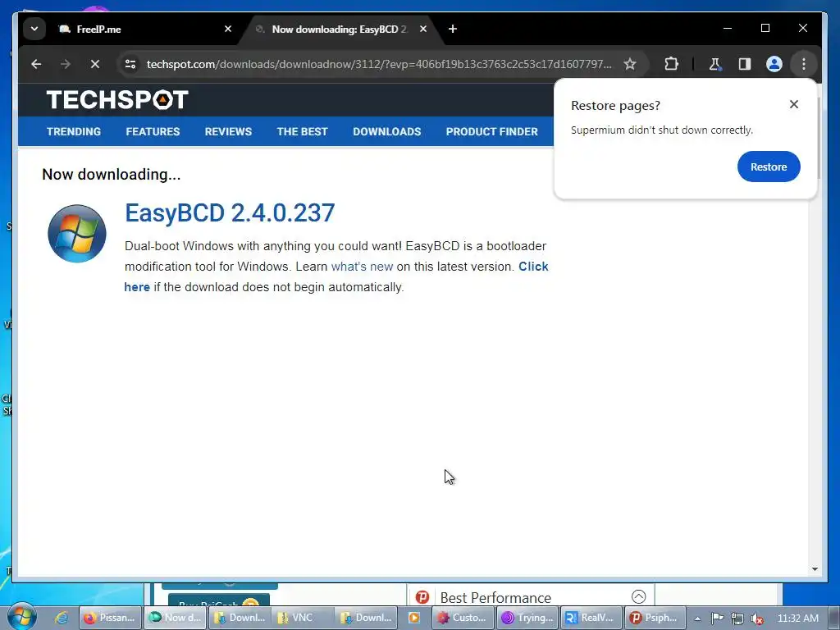Image resolution: width=840 pixels, height=630 pixels.
Task: Toggle the side panel icon
Action: click(x=744, y=64)
